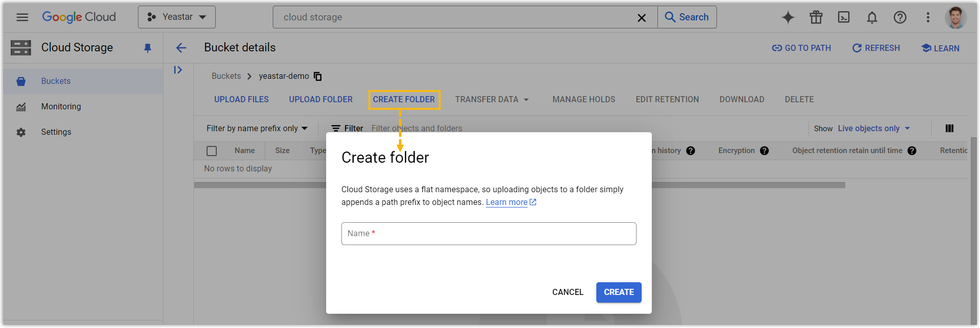Click the blue CREATE button
The image size is (980, 328).
[618, 292]
